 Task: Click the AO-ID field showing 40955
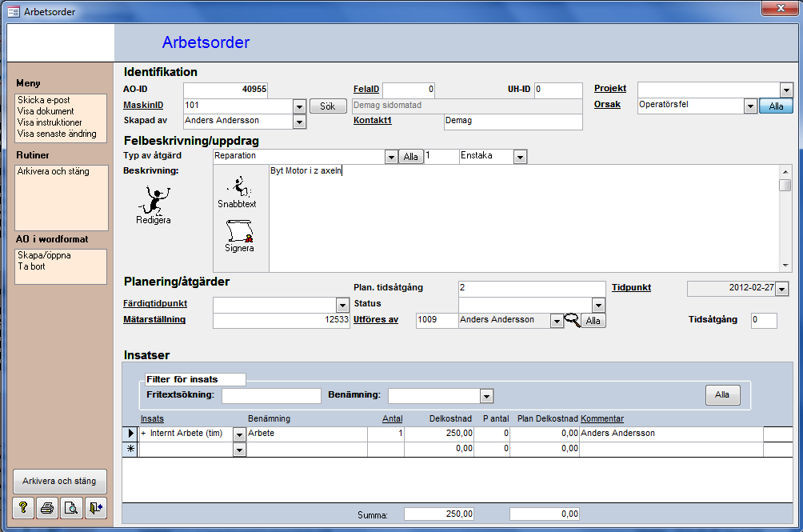coord(226,90)
